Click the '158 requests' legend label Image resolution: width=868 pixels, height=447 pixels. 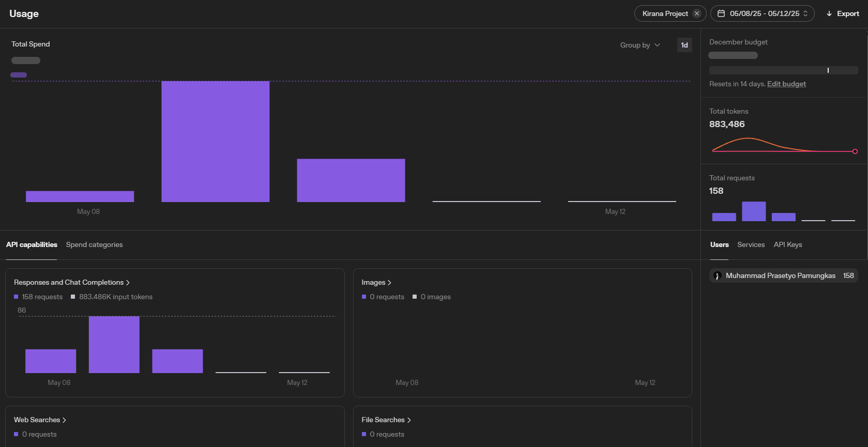point(42,297)
